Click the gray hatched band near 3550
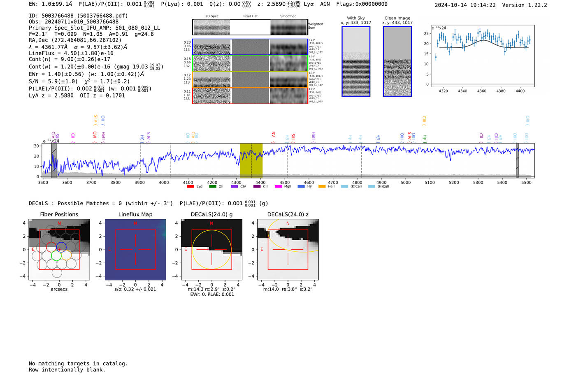576x392 pixels. pyautogui.click(x=54, y=160)
